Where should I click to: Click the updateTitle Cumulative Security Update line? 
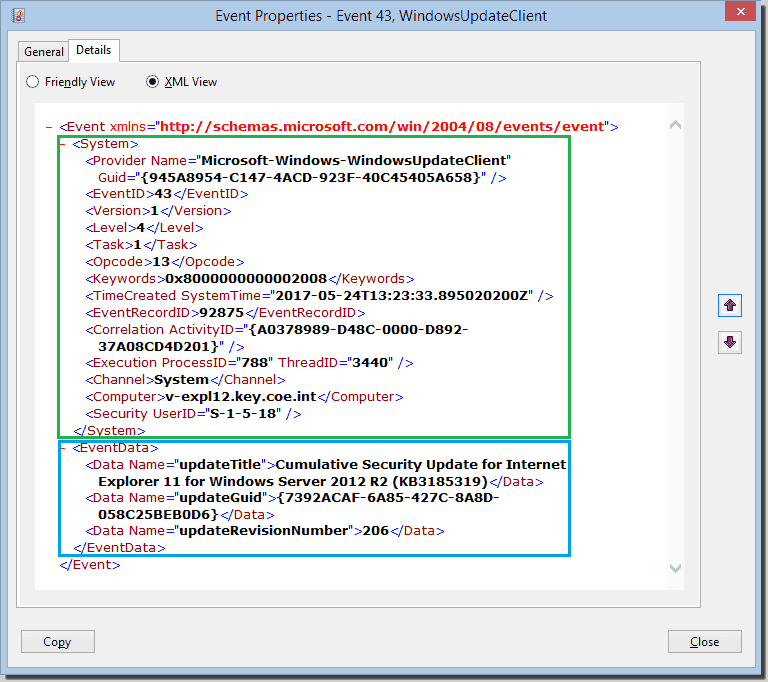[x=326, y=464]
